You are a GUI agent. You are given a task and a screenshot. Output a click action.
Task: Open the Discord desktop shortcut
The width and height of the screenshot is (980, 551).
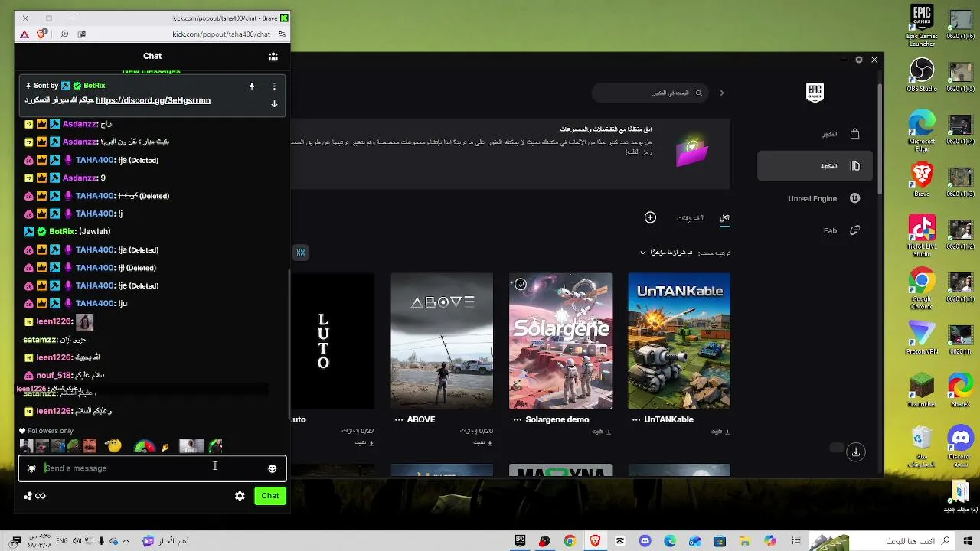point(960,446)
